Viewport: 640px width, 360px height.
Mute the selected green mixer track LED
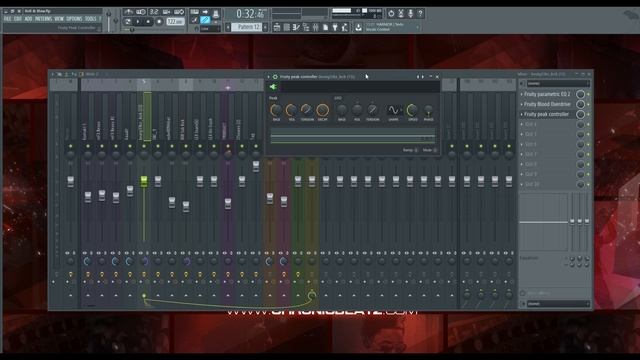(144, 146)
